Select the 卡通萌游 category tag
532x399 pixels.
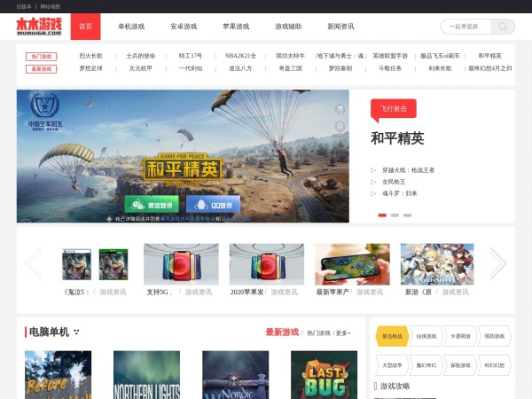coord(460,336)
